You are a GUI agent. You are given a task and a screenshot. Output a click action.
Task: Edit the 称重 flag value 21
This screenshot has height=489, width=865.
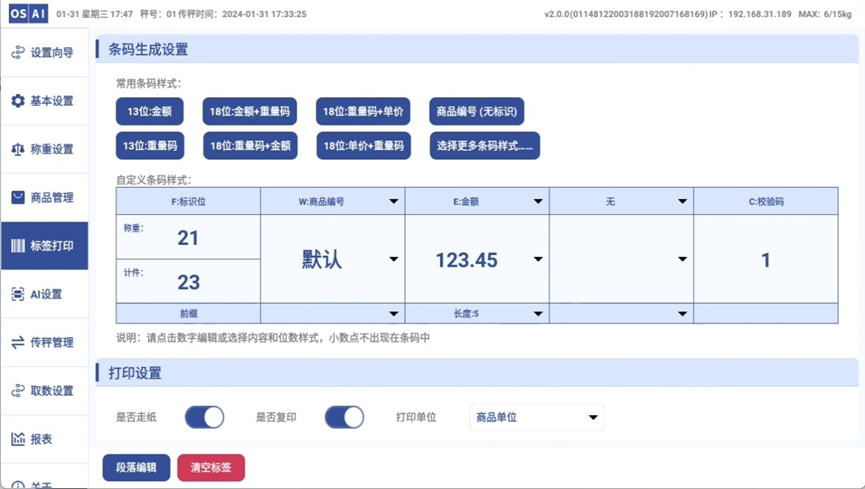click(188, 238)
